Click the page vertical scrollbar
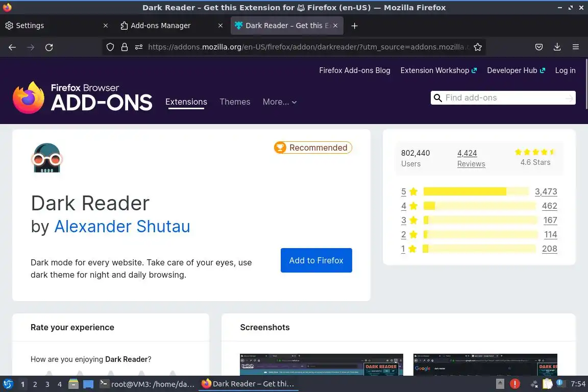 coord(586,83)
